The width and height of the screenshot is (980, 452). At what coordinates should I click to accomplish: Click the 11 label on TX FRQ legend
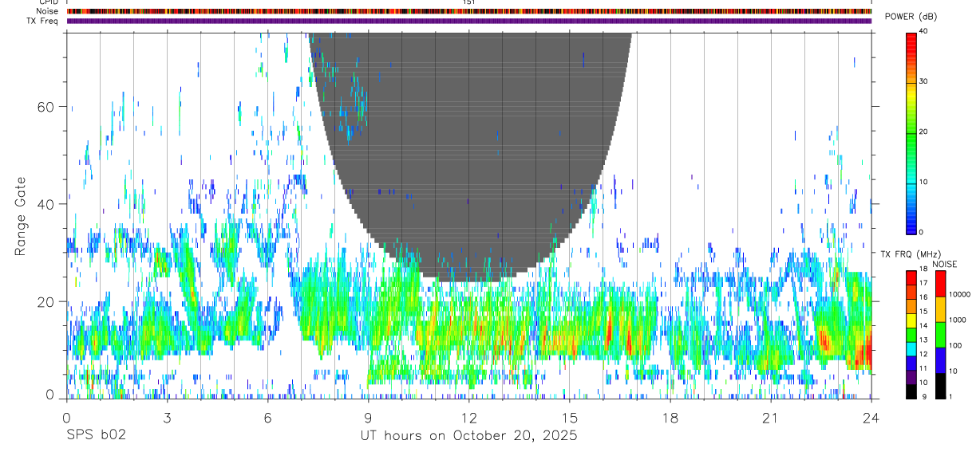click(924, 368)
